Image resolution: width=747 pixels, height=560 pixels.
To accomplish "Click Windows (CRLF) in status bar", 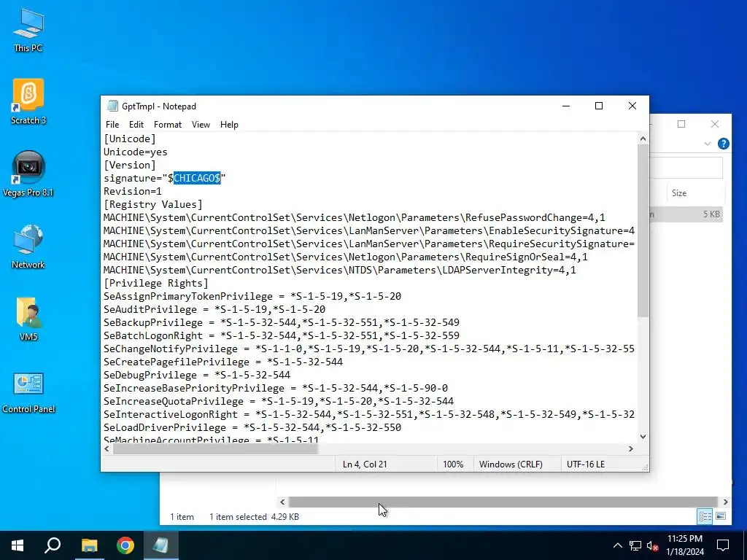I will [511, 464].
